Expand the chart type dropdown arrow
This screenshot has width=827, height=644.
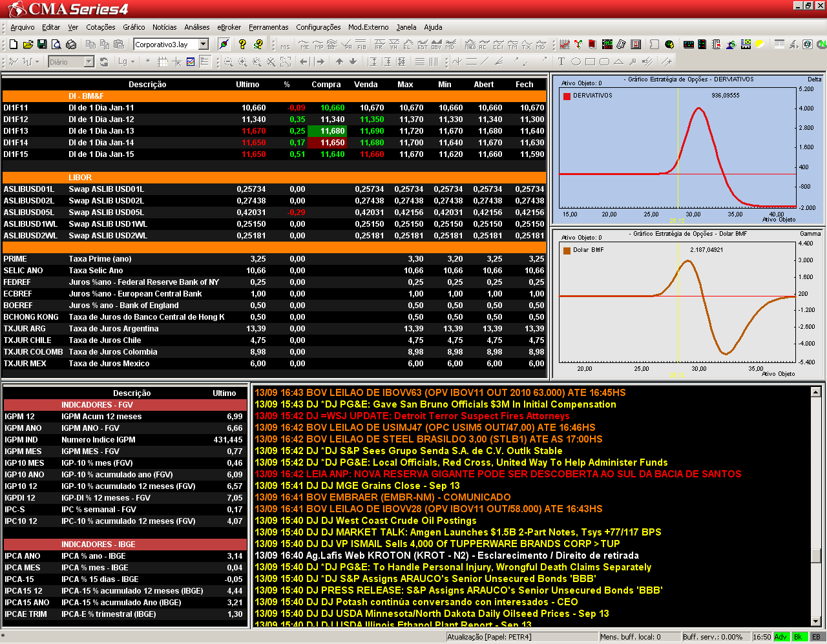(x=37, y=62)
